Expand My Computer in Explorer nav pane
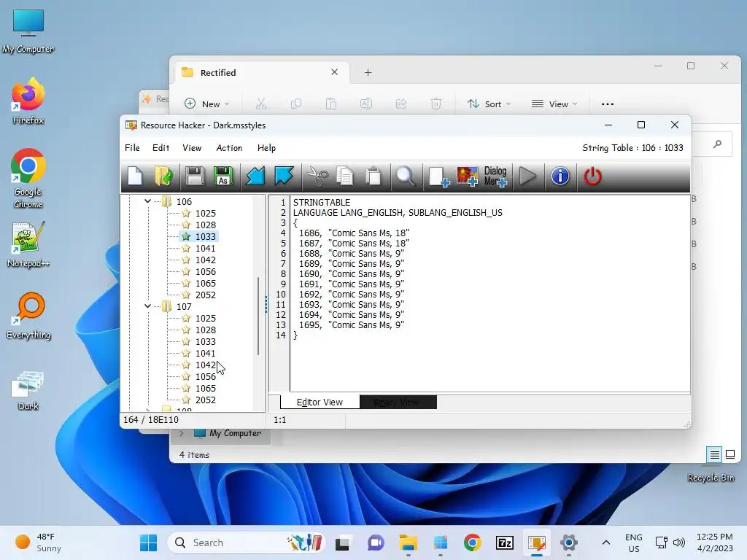The height and width of the screenshot is (560, 747). 181,433
